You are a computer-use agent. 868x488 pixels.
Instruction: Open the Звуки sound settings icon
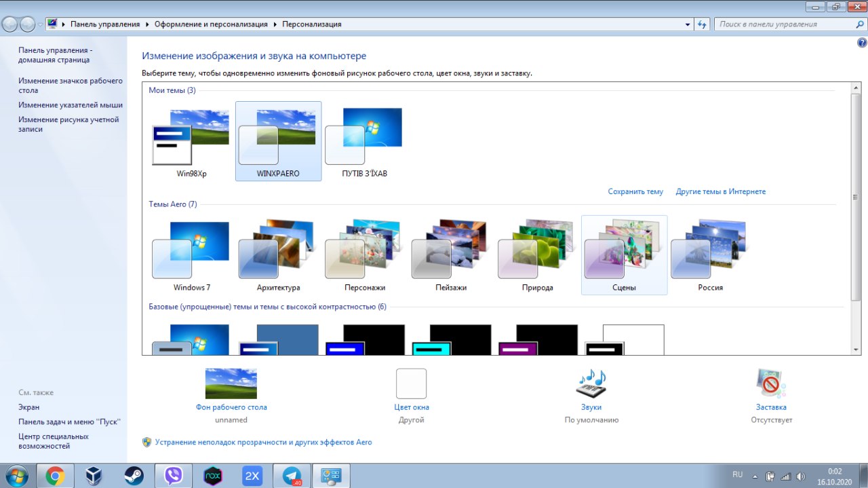click(x=591, y=383)
